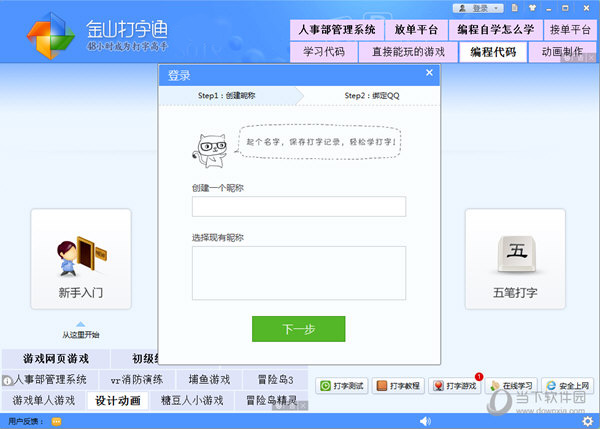Click the 冒险岛精灵 ad link
The width and height of the screenshot is (600, 429).
tap(272, 401)
